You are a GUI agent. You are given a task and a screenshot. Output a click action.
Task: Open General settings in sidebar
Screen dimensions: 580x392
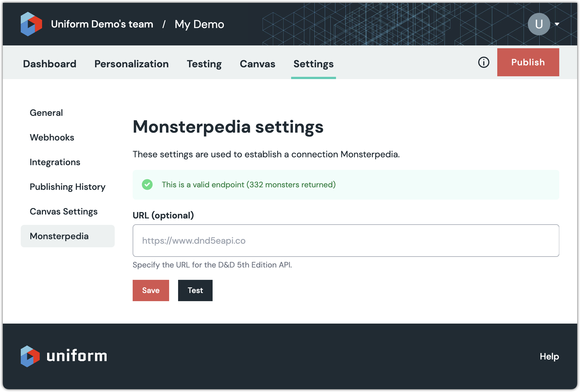pos(46,113)
